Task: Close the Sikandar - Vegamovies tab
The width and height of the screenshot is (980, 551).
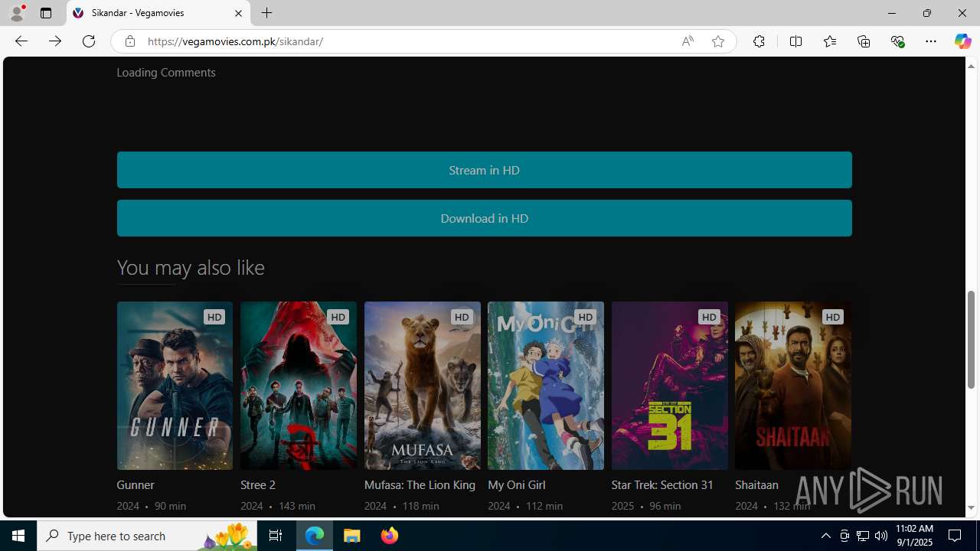Action: (238, 13)
